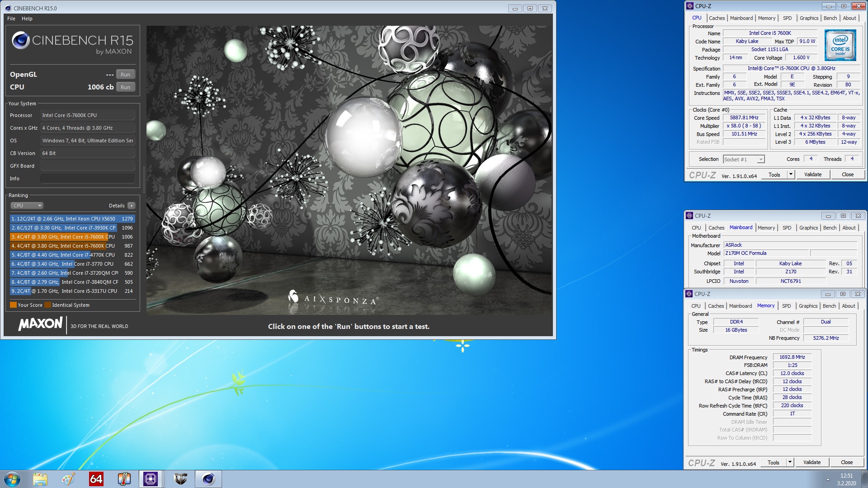The image size is (868, 488).
Task: Open the shield-shaped taskbar application icon
Action: (180, 479)
